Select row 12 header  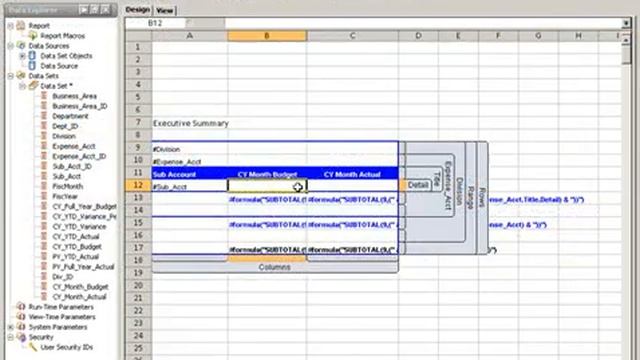coord(138,185)
